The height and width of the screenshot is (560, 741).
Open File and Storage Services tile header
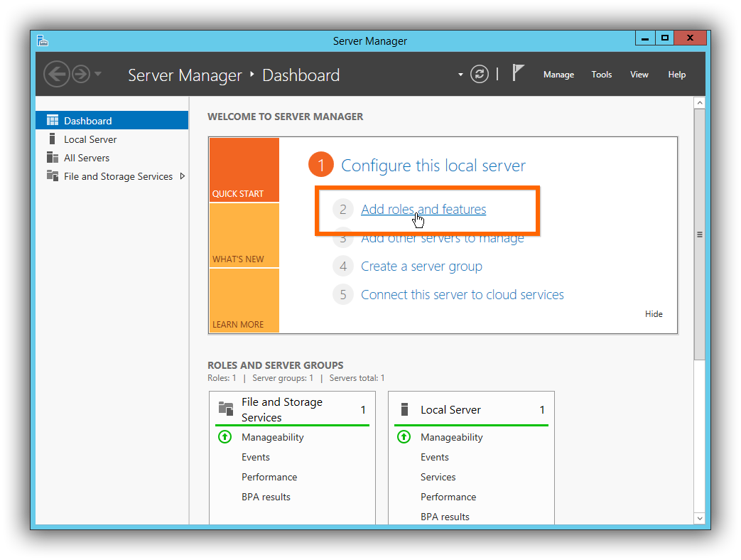[292, 410]
